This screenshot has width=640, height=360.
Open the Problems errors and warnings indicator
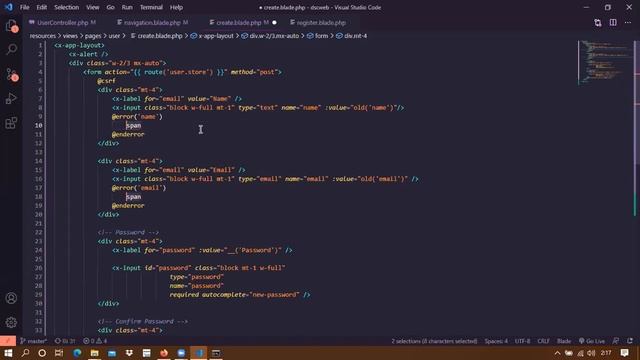tap(95, 341)
